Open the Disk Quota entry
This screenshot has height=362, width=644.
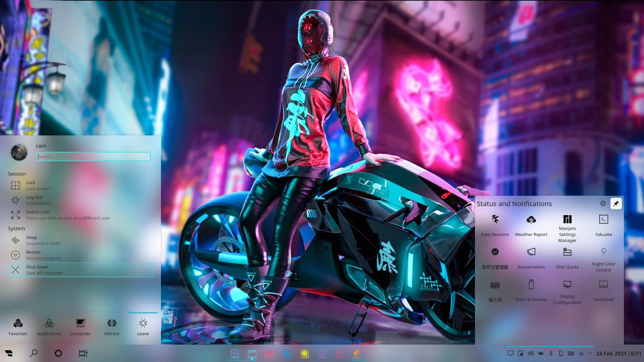pos(568,258)
